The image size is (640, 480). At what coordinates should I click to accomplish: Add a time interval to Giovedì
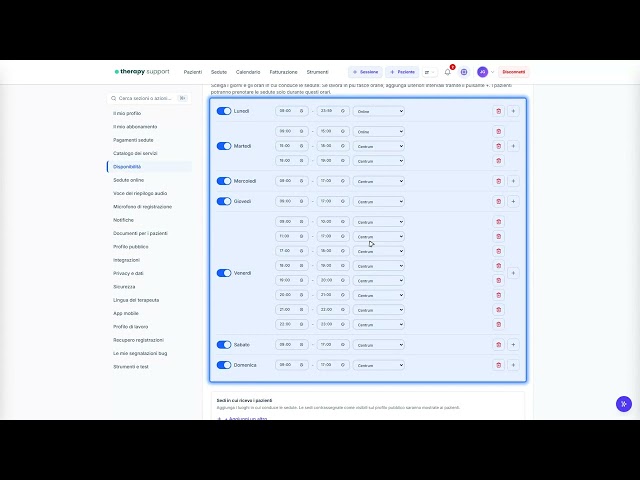(x=513, y=201)
